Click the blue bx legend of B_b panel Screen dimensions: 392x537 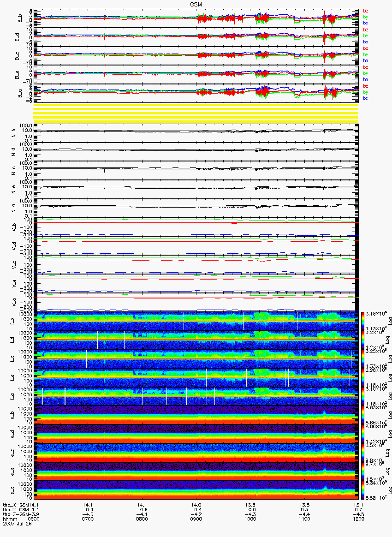(366, 23)
